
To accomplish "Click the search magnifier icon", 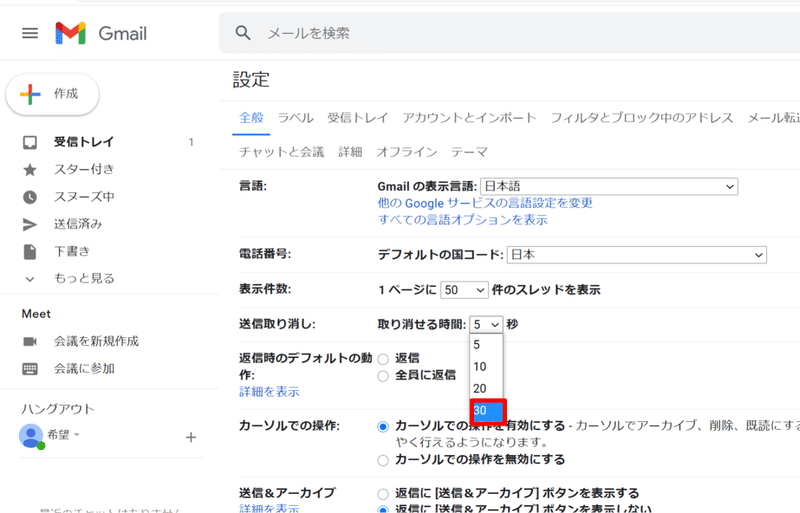I will [243, 33].
